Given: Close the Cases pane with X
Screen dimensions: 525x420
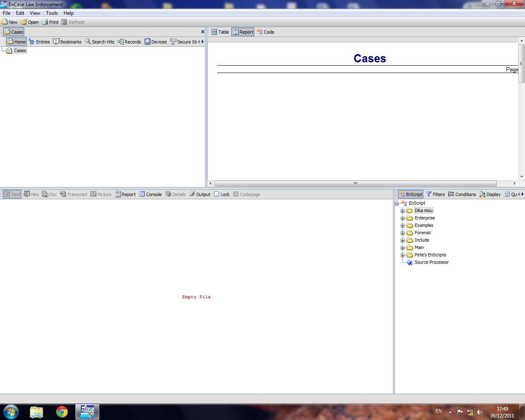Looking at the screenshot, I should pyautogui.click(x=203, y=32).
